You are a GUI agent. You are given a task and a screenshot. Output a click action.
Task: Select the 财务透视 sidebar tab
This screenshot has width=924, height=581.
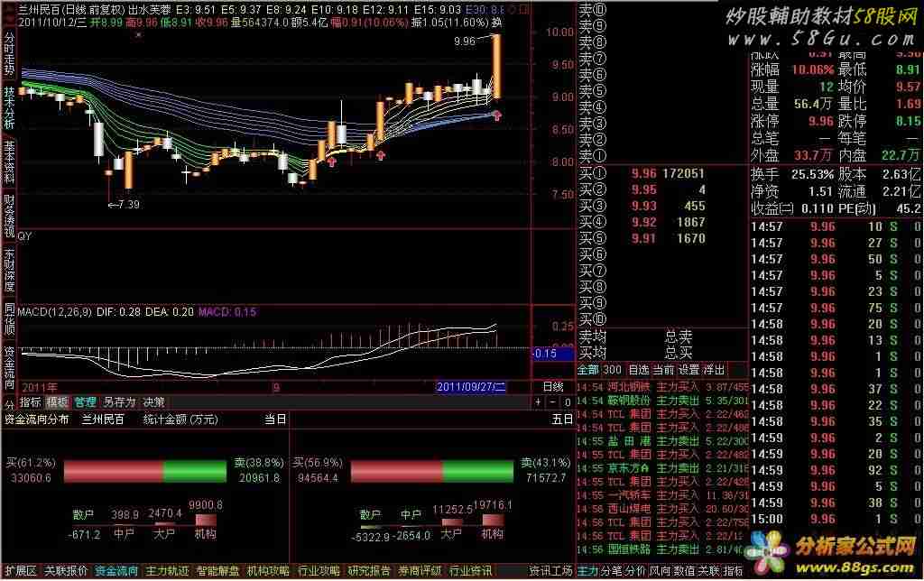coord(9,217)
